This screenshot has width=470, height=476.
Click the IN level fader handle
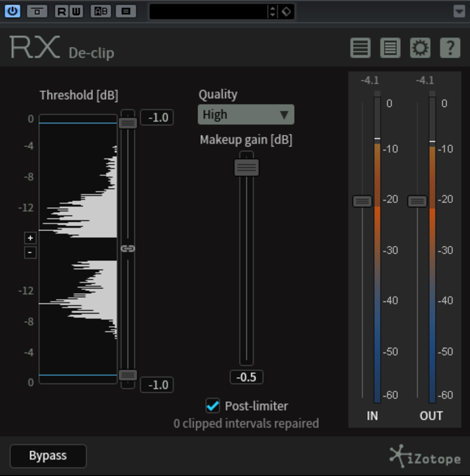[x=362, y=201]
